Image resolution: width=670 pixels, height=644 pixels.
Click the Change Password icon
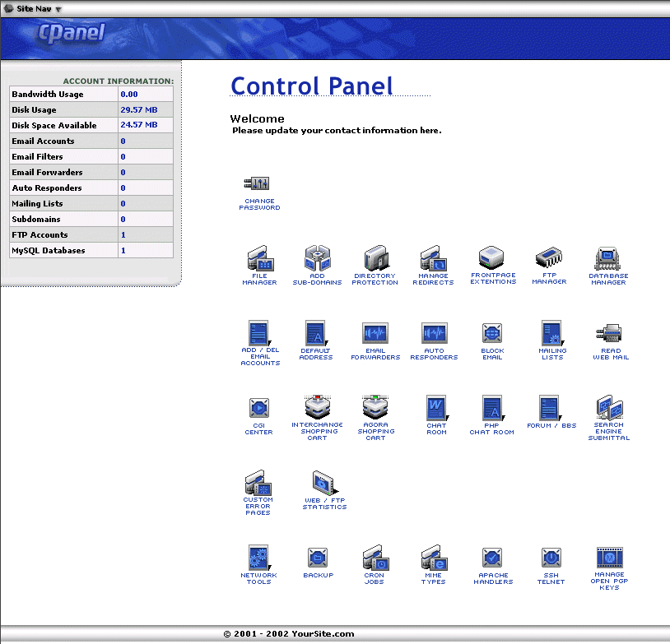257,183
